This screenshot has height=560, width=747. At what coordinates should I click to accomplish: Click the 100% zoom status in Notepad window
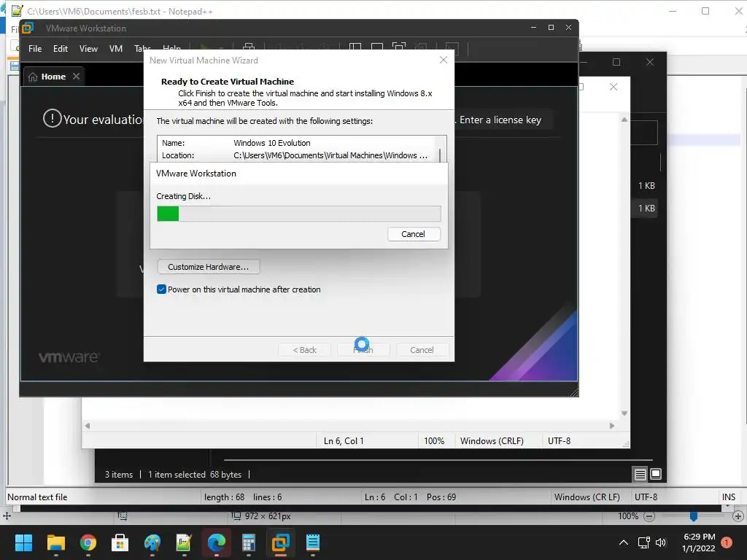434,441
